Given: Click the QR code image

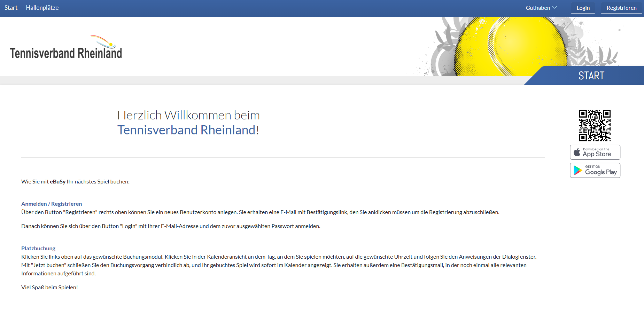Looking at the screenshot, I should point(595,125).
